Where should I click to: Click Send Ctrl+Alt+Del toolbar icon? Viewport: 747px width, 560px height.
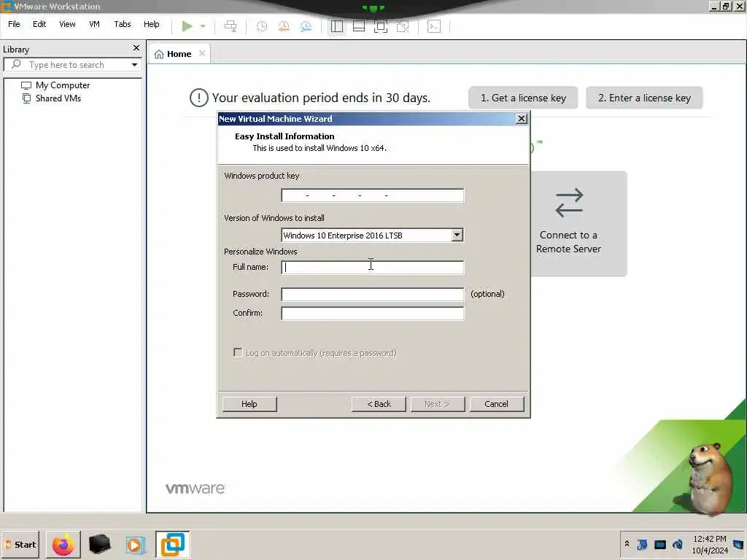tap(231, 26)
